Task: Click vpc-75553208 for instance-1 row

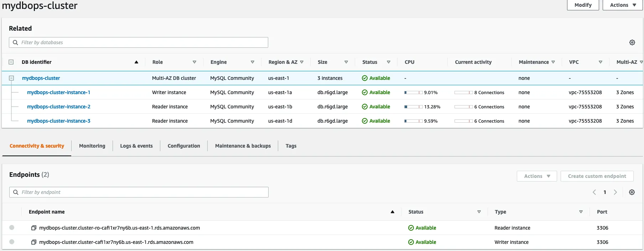Action: [x=585, y=92]
